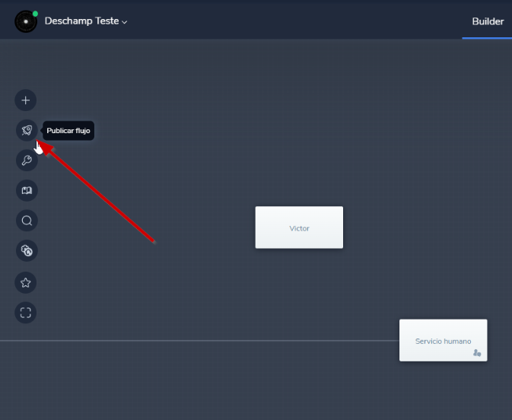Click the people icon on Servicio humano
The width and height of the screenshot is (512, 420).
[x=477, y=353]
